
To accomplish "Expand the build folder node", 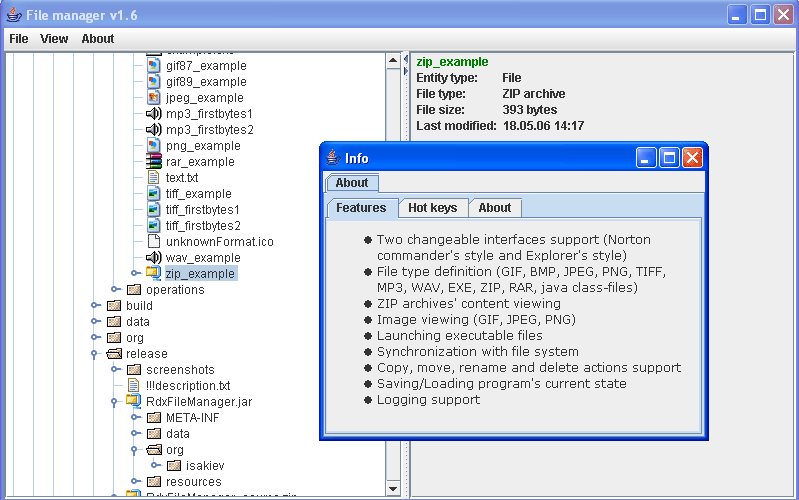I will 95,305.
